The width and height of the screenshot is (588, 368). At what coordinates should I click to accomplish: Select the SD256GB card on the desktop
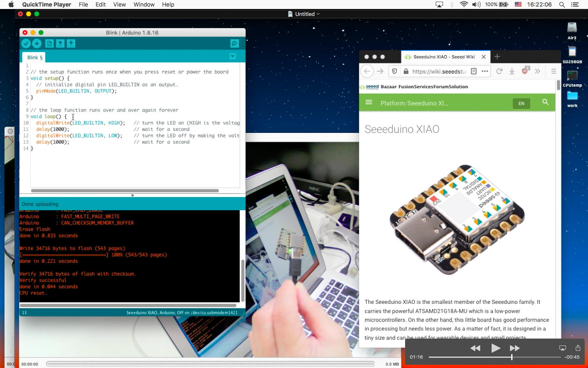572,55
